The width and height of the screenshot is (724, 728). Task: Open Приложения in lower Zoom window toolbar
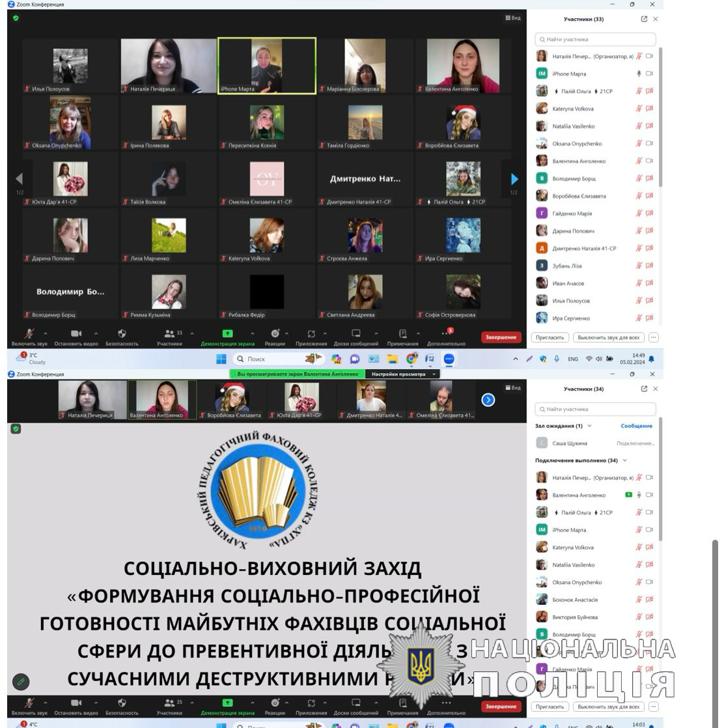pyautogui.click(x=311, y=707)
